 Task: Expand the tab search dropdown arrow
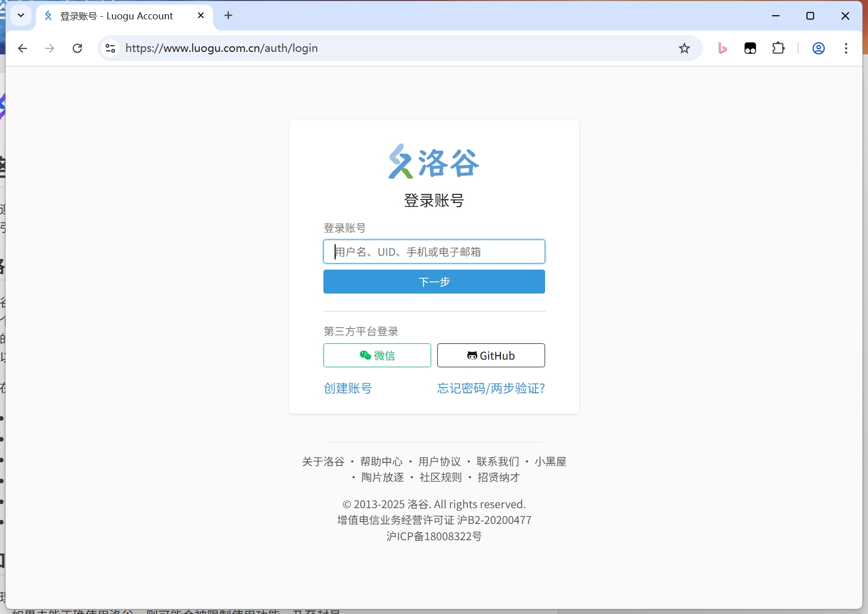pyautogui.click(x=21, y=15)
